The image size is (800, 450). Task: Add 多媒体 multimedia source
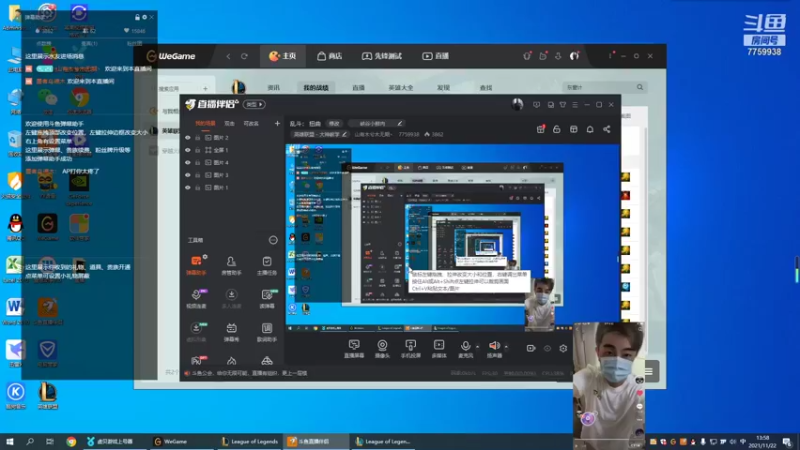(439, 349)
